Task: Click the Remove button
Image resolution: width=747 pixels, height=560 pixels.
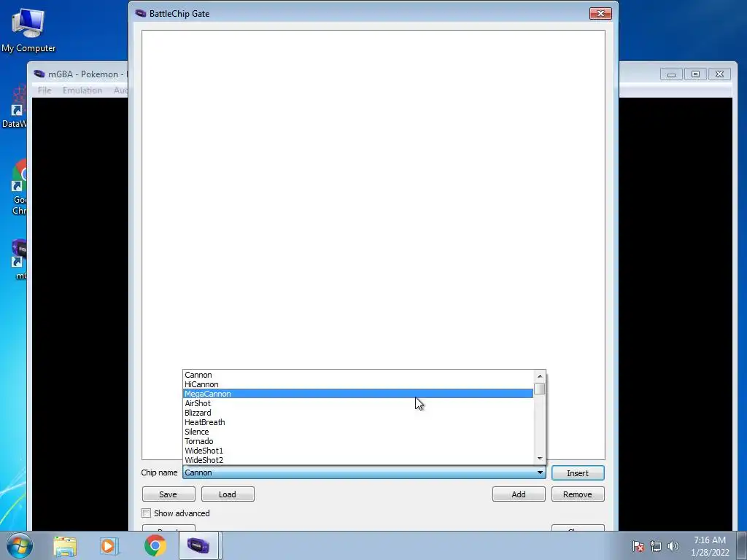Action: click(x=578, y=494)
